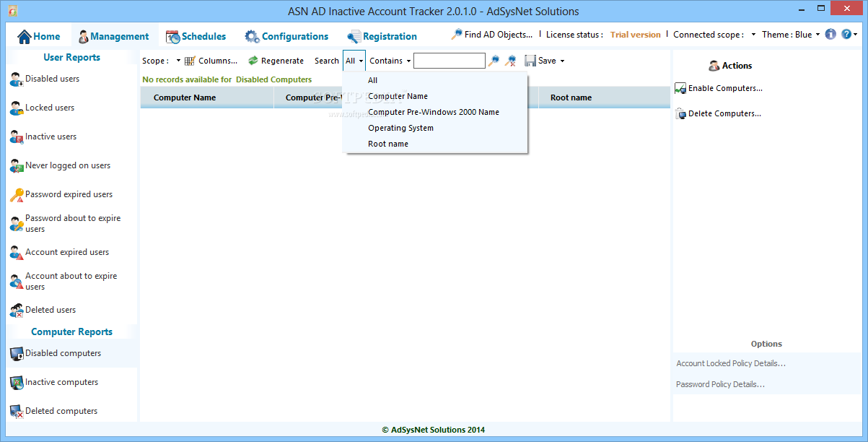Click the clear search icon
Screen dimensions: 868x442
point(510,61)
